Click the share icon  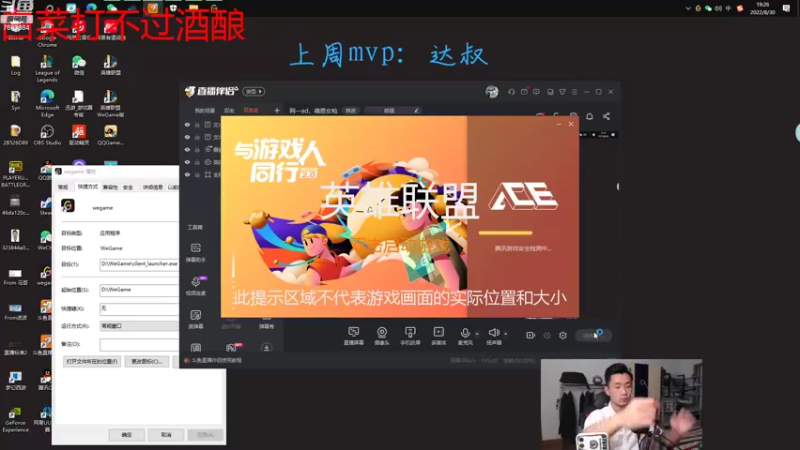click(606, 116)
